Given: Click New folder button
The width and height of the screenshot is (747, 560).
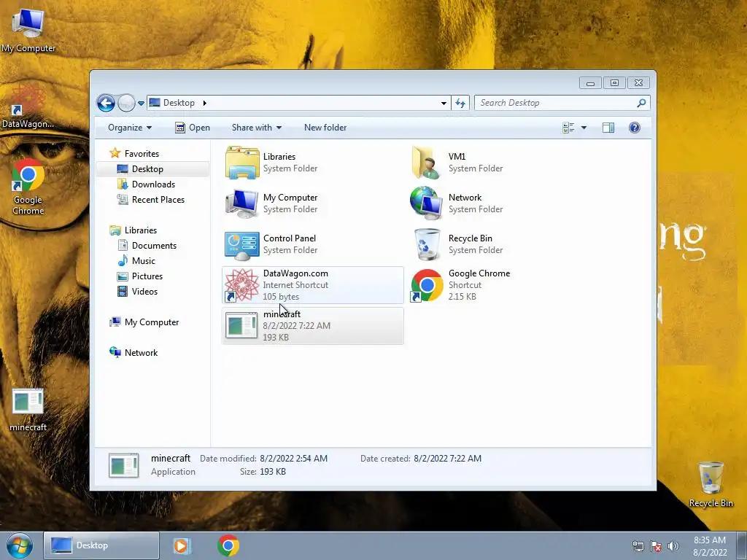Looking at the screenshot, I should [325, 128].
